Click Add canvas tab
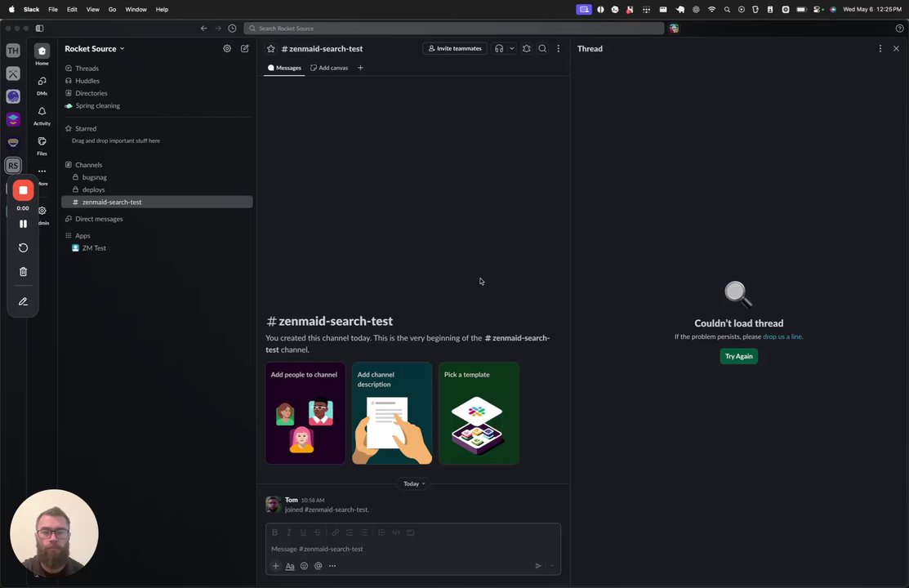The image size is (909, 588). 329,68
